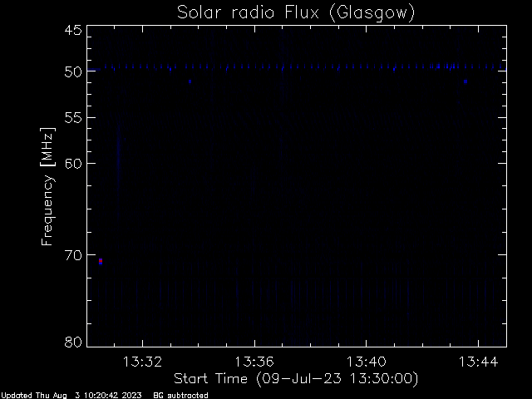Select the 13:40 time axis label
Viewport: 532px width, 399px height.
pyautogui.click(x=366, y=362)
